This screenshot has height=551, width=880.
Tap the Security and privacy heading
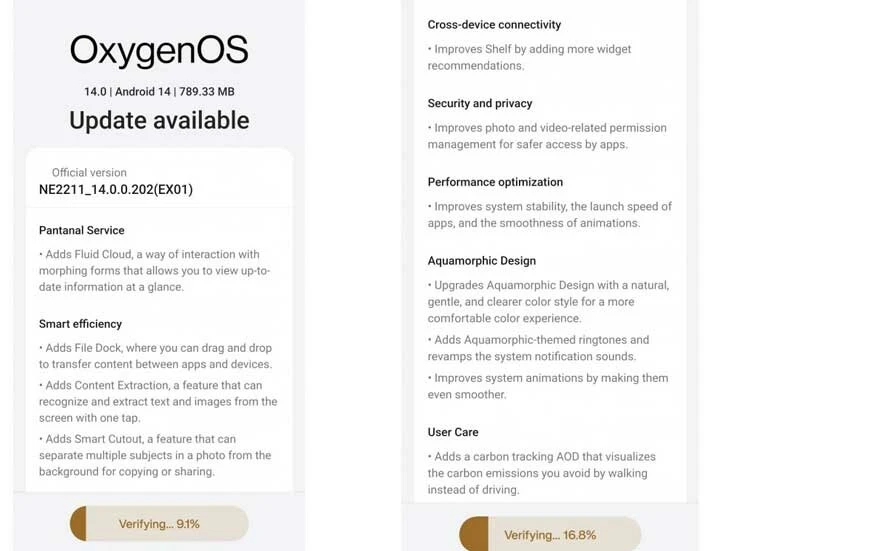480,103
